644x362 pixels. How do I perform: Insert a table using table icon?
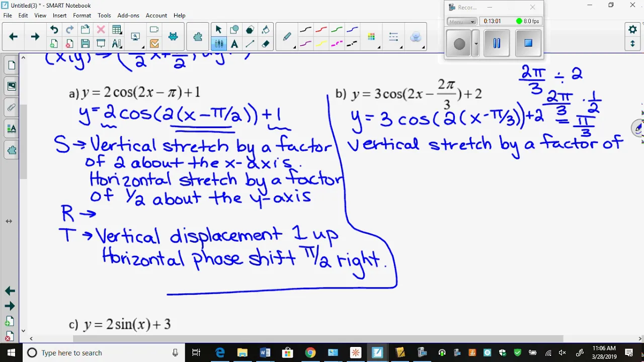pos(117,30)
